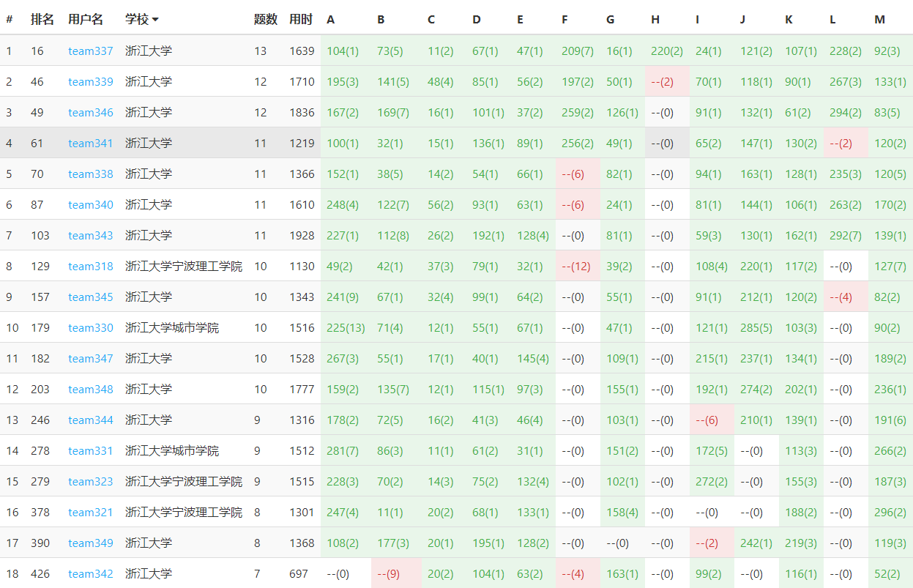Open the 学校 filter dropdown
The width and height of the screenshot is (913, 588).
pyautogui.click(x=142, y=19)
